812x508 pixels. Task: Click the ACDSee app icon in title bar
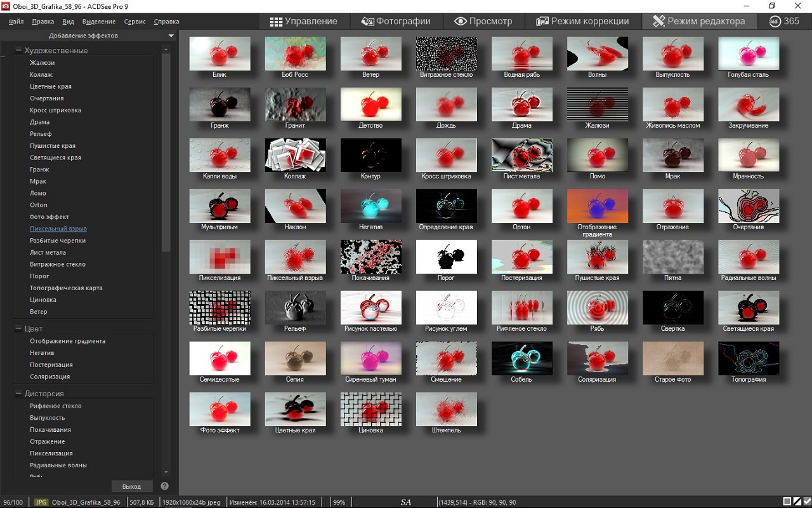point(6,6)
